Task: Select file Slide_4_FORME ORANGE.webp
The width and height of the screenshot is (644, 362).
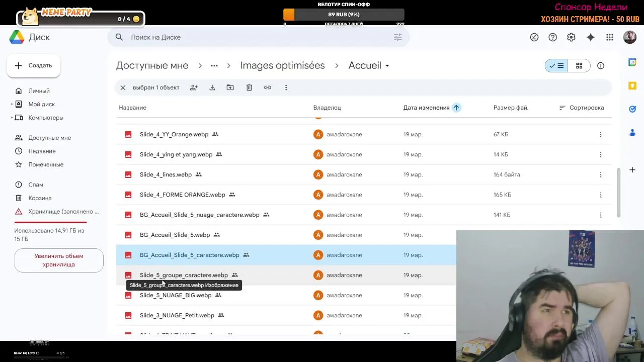Action: [x=364, y=195]
